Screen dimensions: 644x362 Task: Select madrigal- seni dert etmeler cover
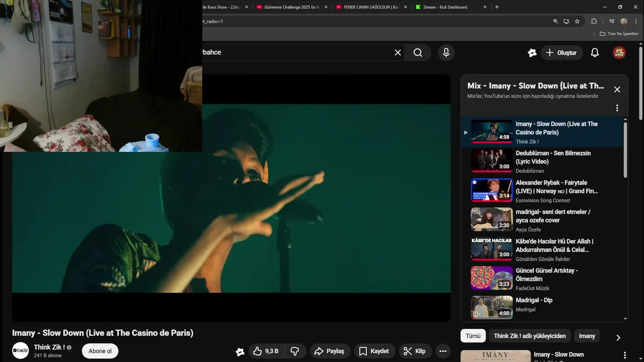click(543, 220)
